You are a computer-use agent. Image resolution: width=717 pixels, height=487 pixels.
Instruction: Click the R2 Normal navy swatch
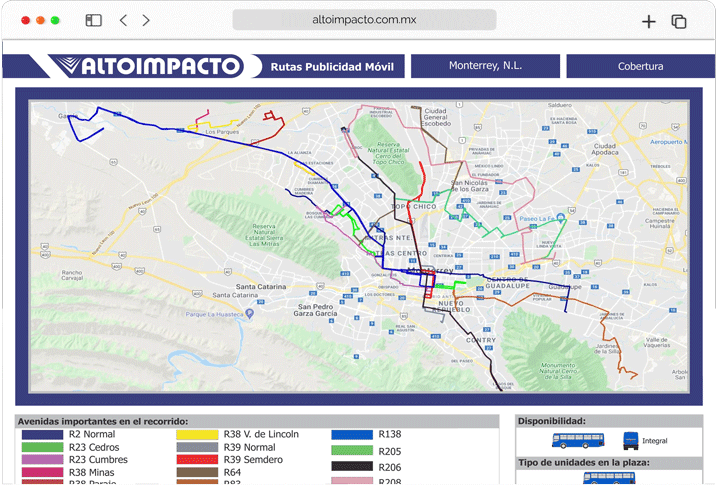[43, 434]
